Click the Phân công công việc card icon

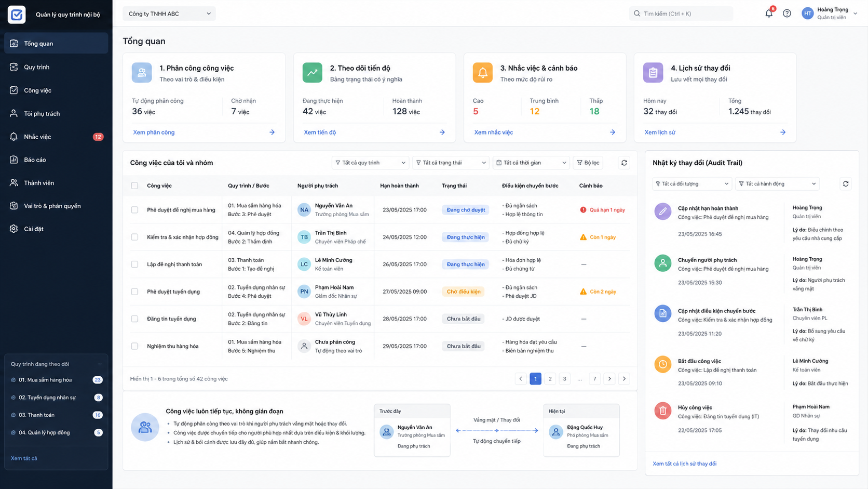[142, 73]
